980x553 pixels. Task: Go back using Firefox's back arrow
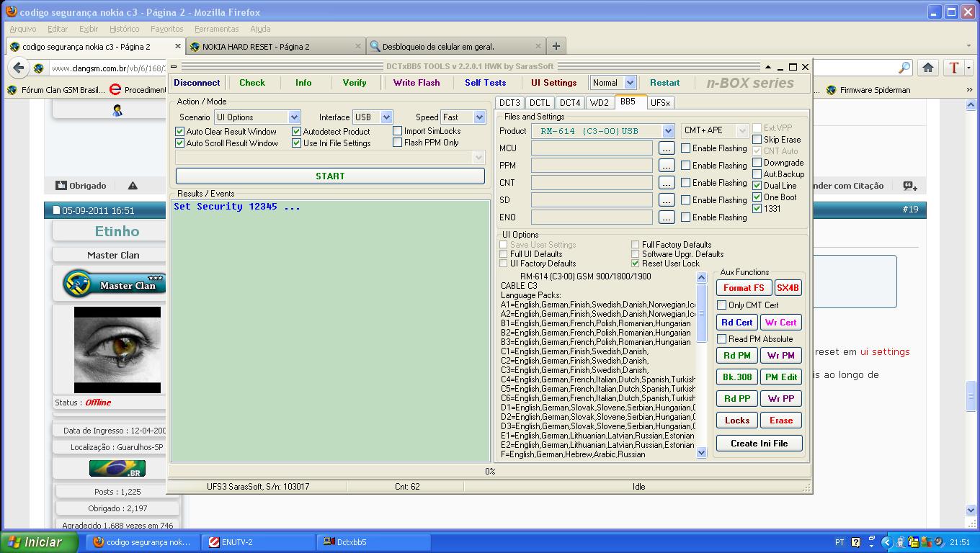pos(18,68)
